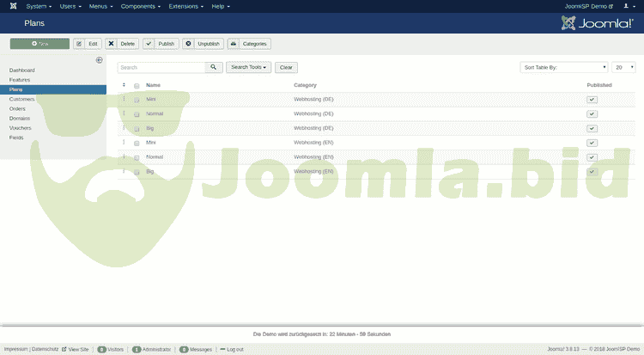This screenshot has width=644, height=355.
Task: Toggle published status of first Big plan
Action: [592, 128]
